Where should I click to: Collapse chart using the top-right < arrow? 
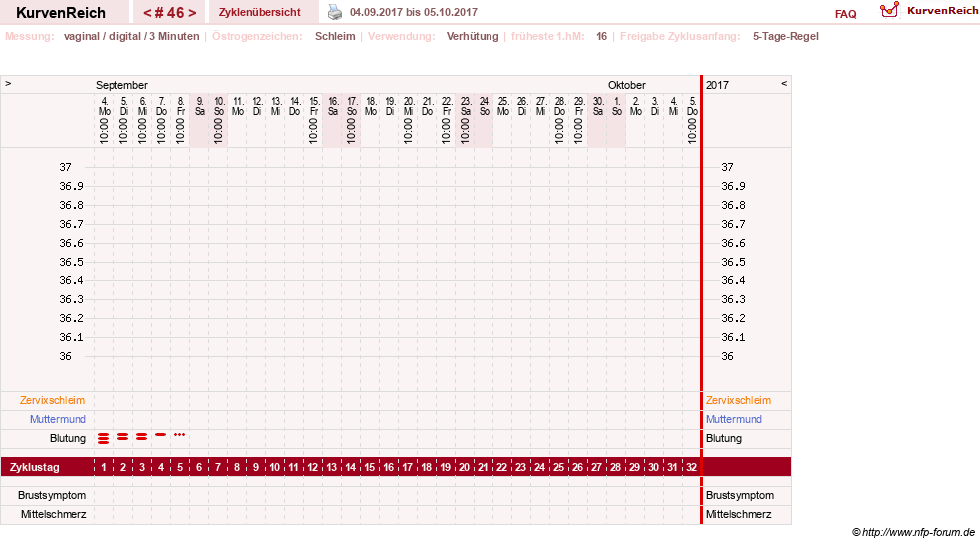(x=784, y=83)
